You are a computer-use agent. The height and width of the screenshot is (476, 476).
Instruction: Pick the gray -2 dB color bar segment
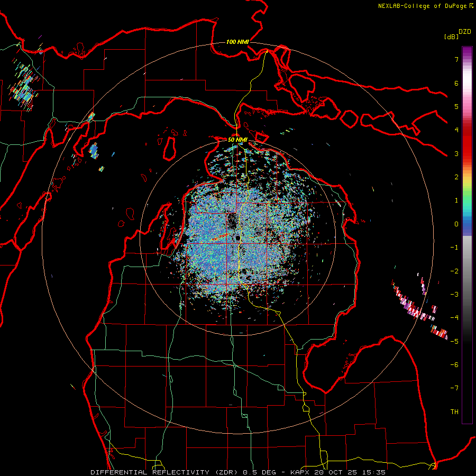coord(467,271)
